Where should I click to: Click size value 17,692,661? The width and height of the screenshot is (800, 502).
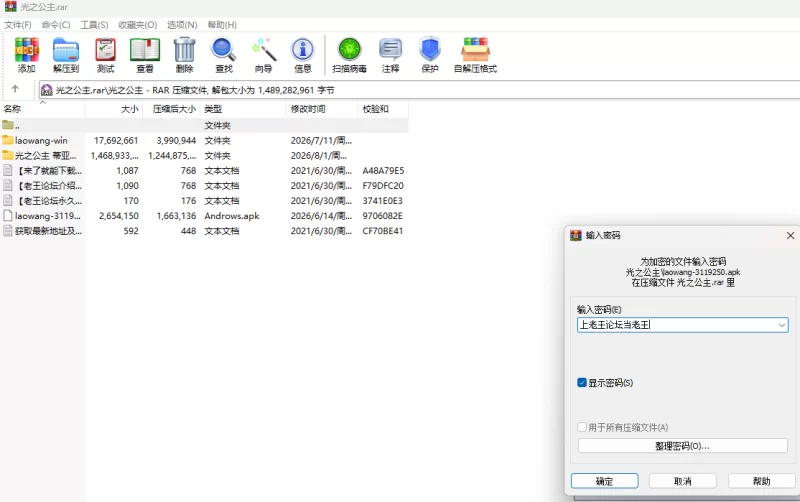[x=116, y=140]
